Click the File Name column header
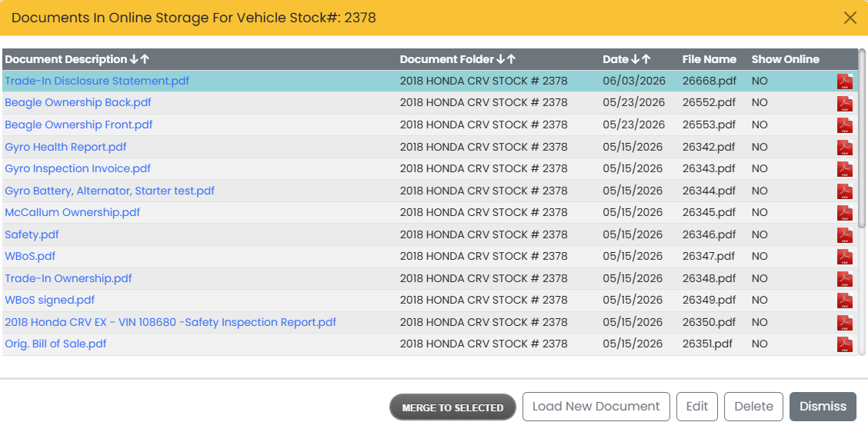 pos(709,59)
